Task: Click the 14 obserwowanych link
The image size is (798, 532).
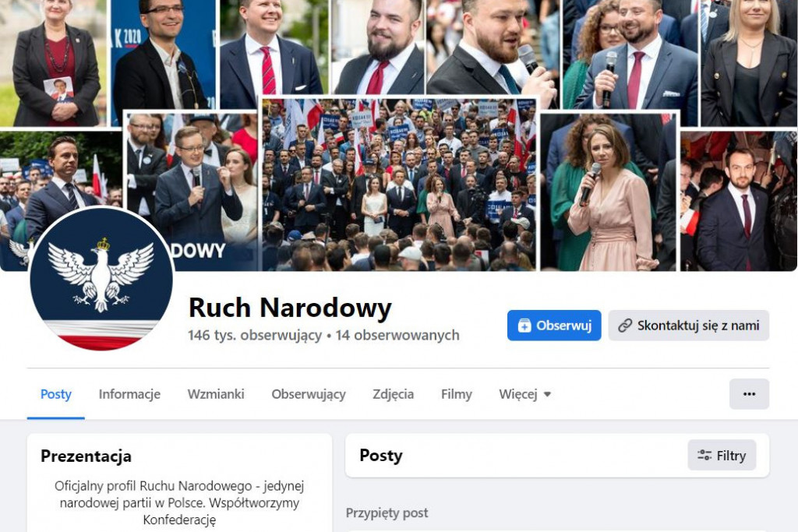Action: click(x=397, y=335)
